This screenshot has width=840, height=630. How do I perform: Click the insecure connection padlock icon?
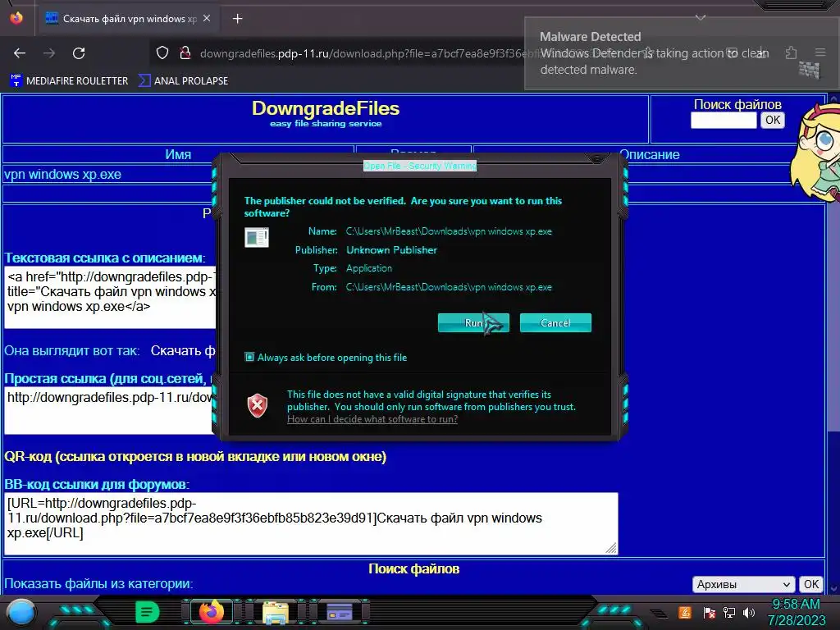coord(185,53)
